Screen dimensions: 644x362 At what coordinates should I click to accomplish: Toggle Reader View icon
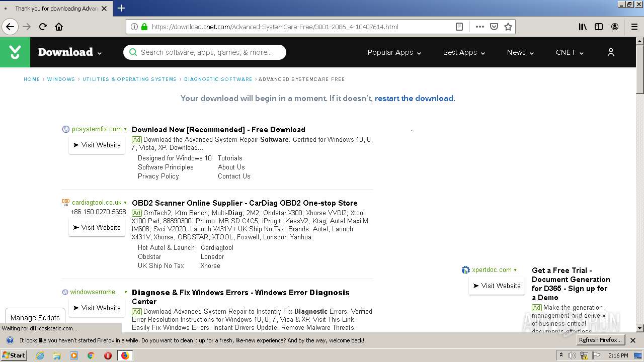[x=459, y=27]
